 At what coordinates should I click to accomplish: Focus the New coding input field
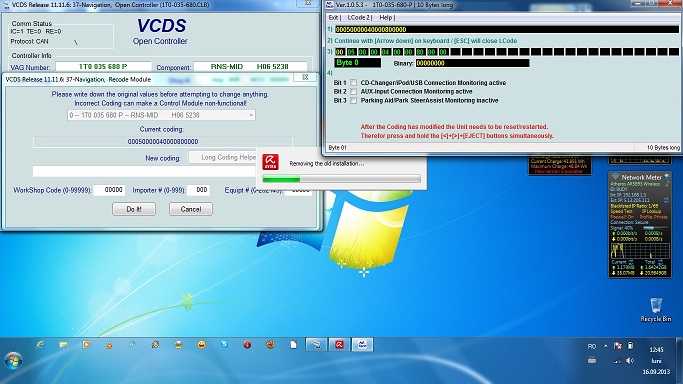click(x=144, y=172)
